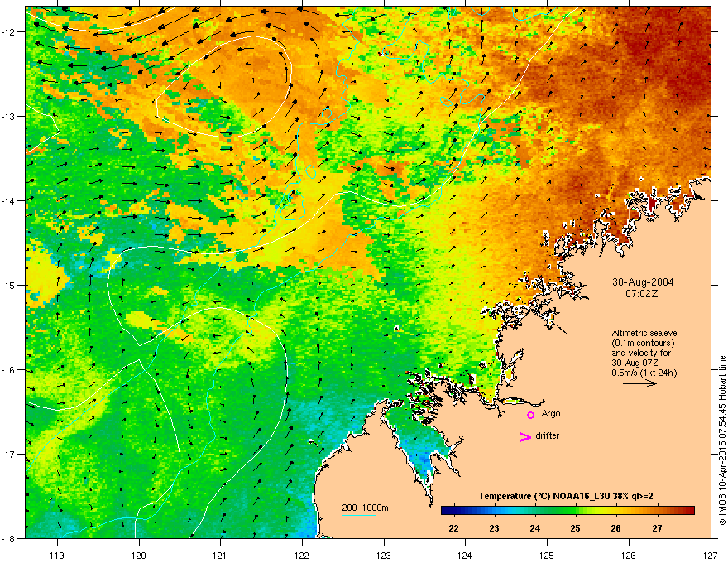Click the latitude axis label '-15'
The image size is (728, 563).
pyautogui.click(x=8, y=286)
